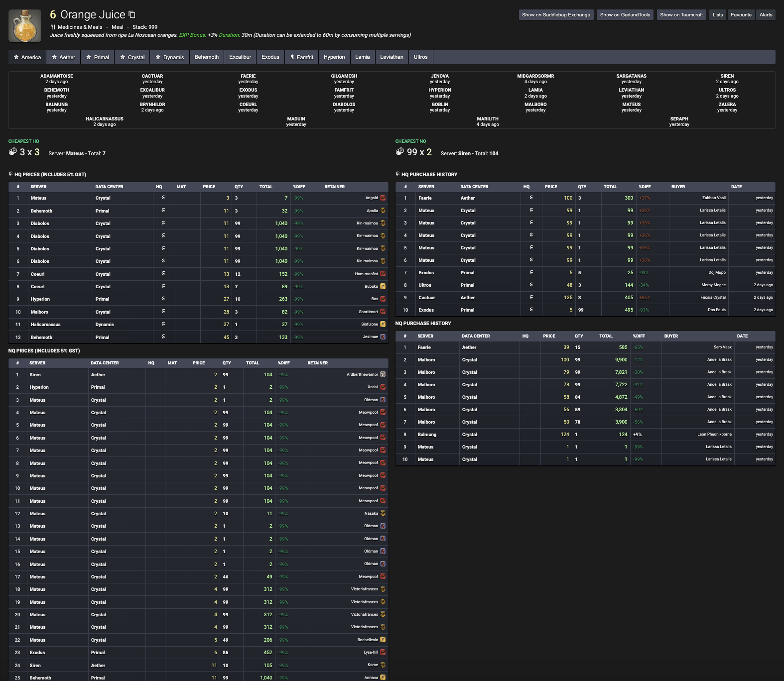Click the city icon next to retainer Jesimae
The image size is (784, 681).
coord(383,337)
